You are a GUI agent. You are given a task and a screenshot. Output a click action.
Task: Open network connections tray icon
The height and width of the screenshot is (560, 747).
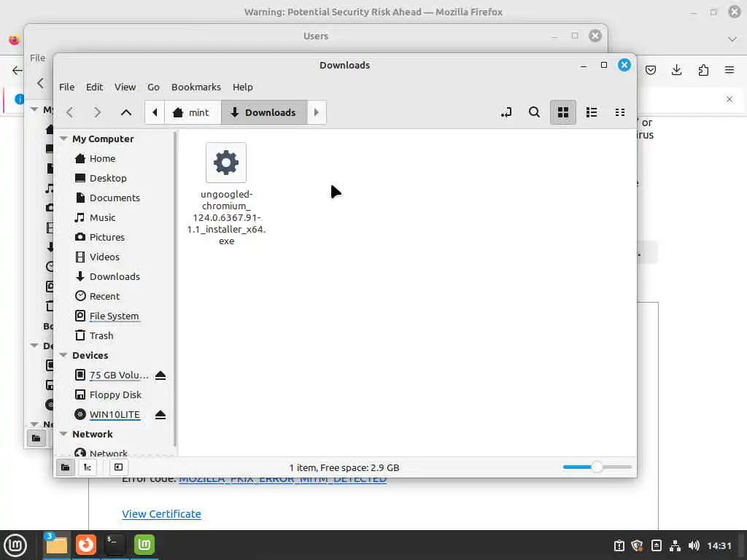(675, 545)
